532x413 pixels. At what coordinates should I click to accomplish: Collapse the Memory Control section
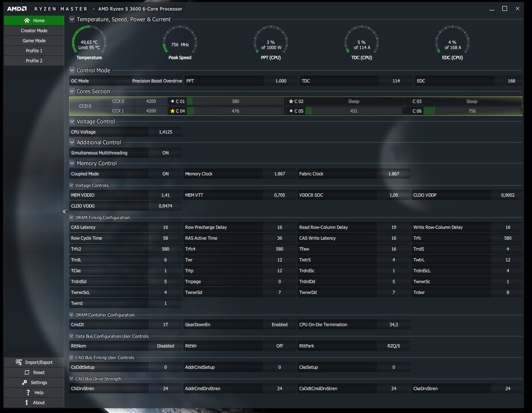[x=72, y=163]
